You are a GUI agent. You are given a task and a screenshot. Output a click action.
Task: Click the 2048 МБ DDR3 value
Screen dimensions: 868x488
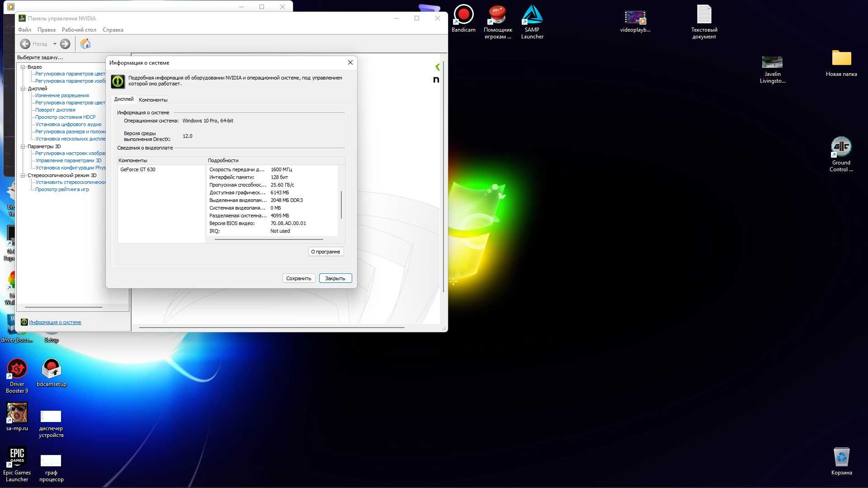(x=287, y=200)
